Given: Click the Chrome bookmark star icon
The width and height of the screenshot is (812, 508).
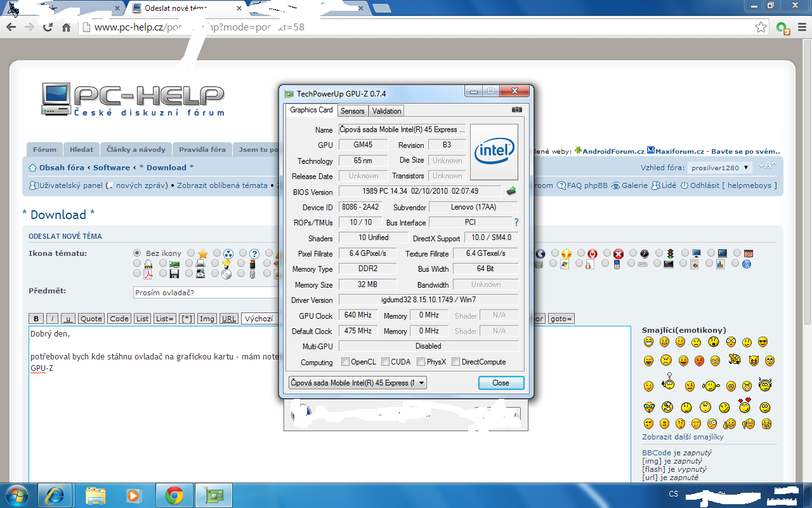Looking at the screenshot, I should tap(761, 27).
